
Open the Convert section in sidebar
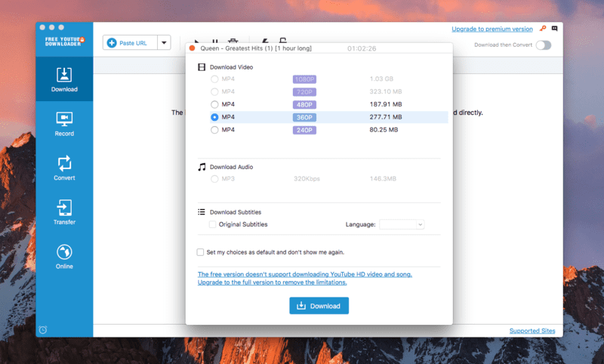pyautogui.click(x=64, y=168)
